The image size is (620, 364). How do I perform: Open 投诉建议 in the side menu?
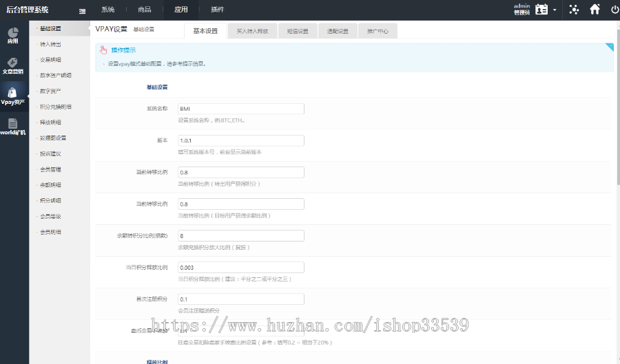pos(50,153)
